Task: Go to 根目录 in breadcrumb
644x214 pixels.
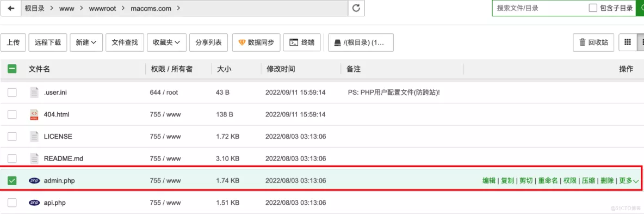Action: click(x=34, y=8)
